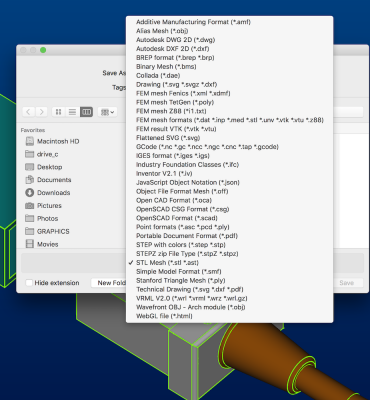
Task: Pick BREP format (*.brep *.brp)
Action: click(229, 58)
